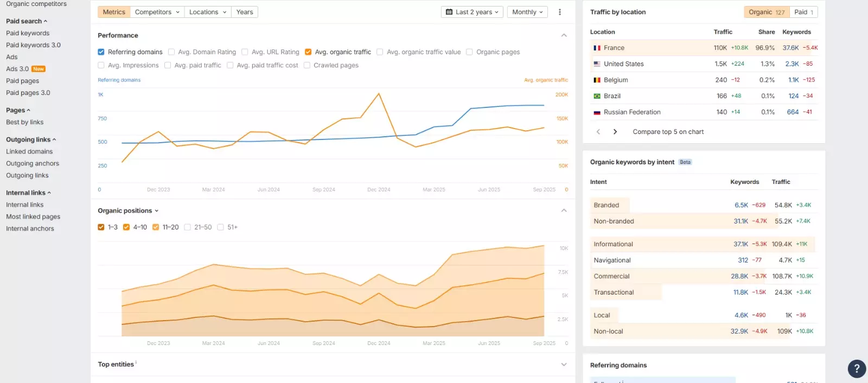
Task: Open the Monthly interval dropdown
Action: click(x=527, y=12)
